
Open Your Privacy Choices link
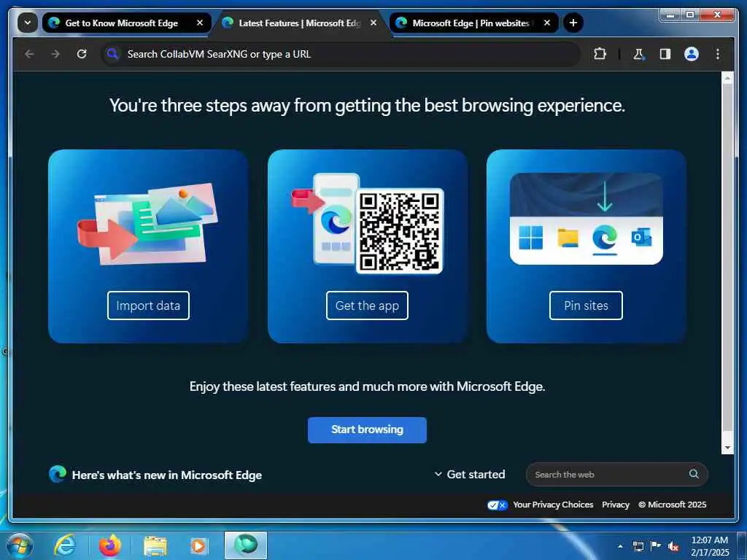pos(553,505)
